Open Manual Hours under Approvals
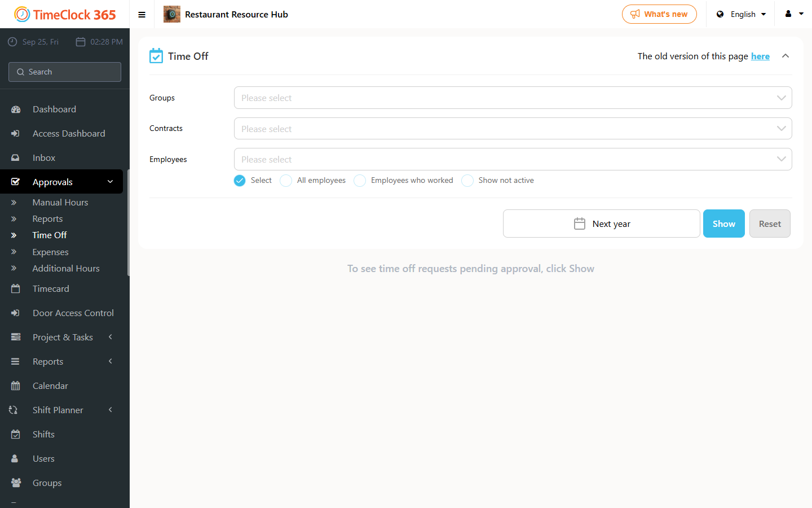This screenshot has height=508, width=812. (x=60, y=203)
